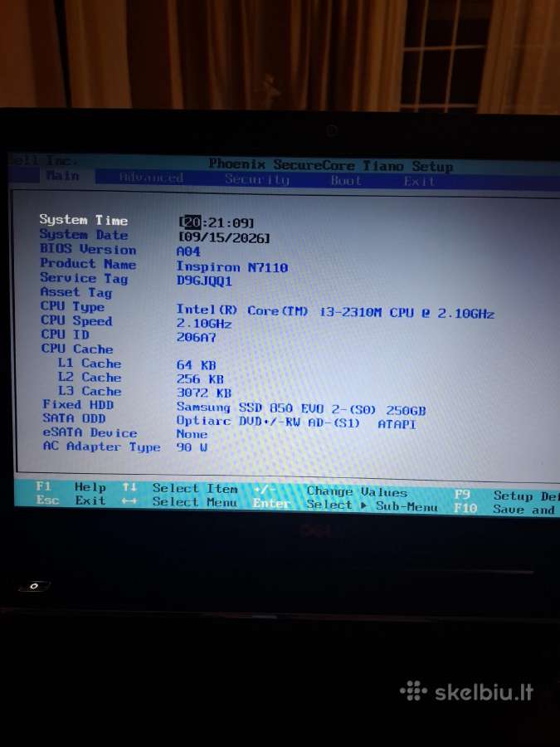Click the Service Tag label
This screenshot has width=560, height=747.
84,278
